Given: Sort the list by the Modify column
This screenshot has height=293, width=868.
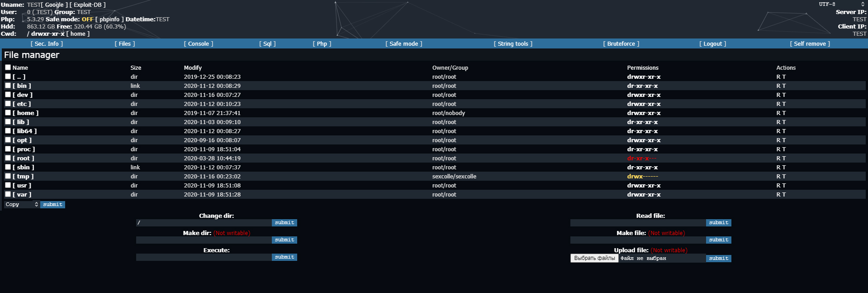Looking at the screenshot, I should pos(193,68).
